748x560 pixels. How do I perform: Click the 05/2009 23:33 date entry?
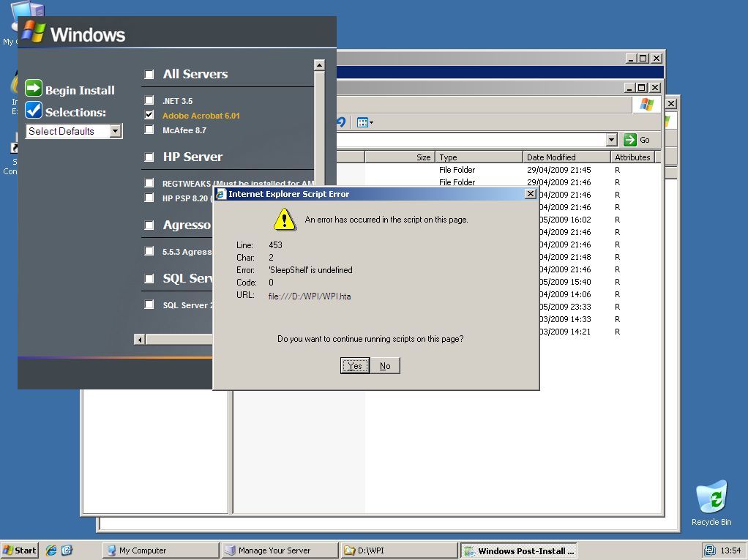click(565, 307)
